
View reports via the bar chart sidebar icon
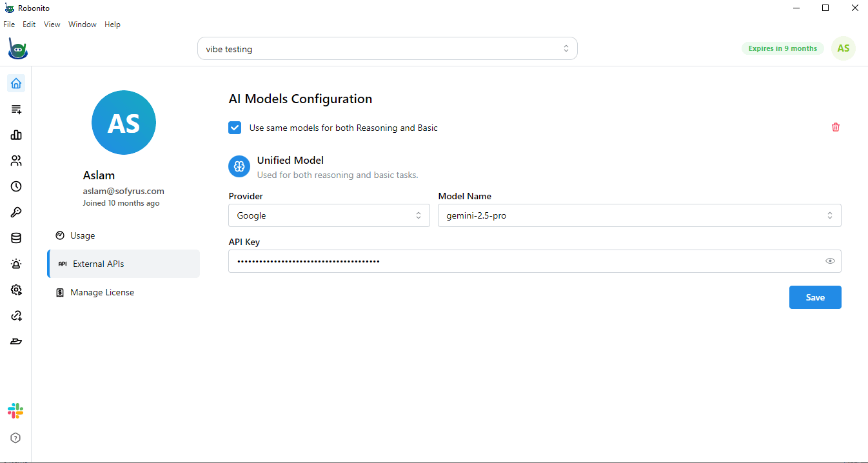[x=15, y=135]
